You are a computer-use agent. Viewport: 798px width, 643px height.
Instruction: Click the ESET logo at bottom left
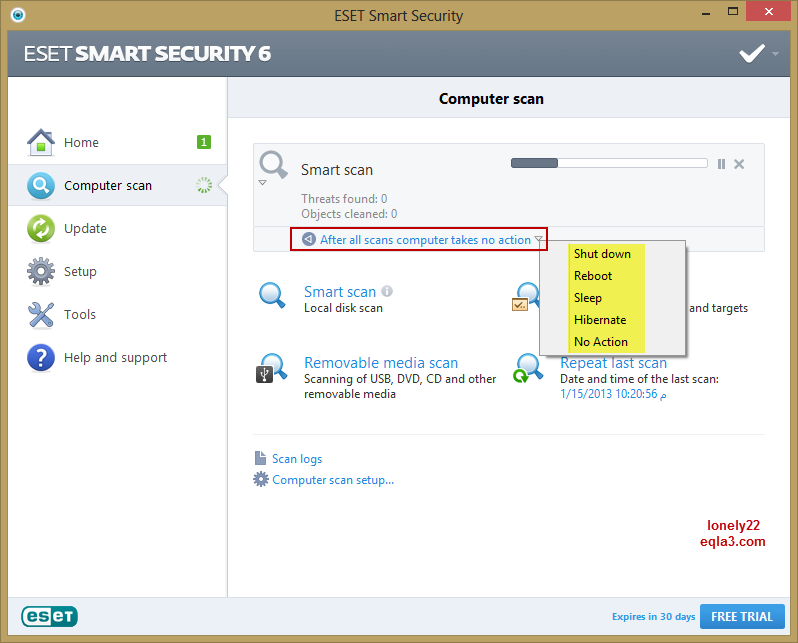(x=49, y=616)
